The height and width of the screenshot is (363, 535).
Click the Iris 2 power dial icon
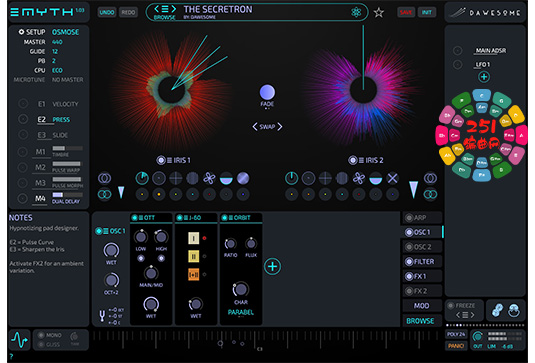[291, 178]
